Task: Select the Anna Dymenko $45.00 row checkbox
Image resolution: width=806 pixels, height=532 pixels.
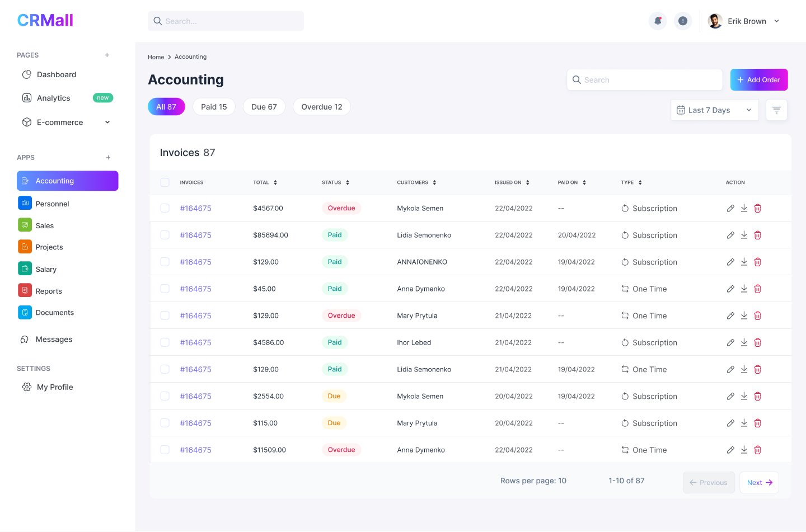Action: pos(165,289)
